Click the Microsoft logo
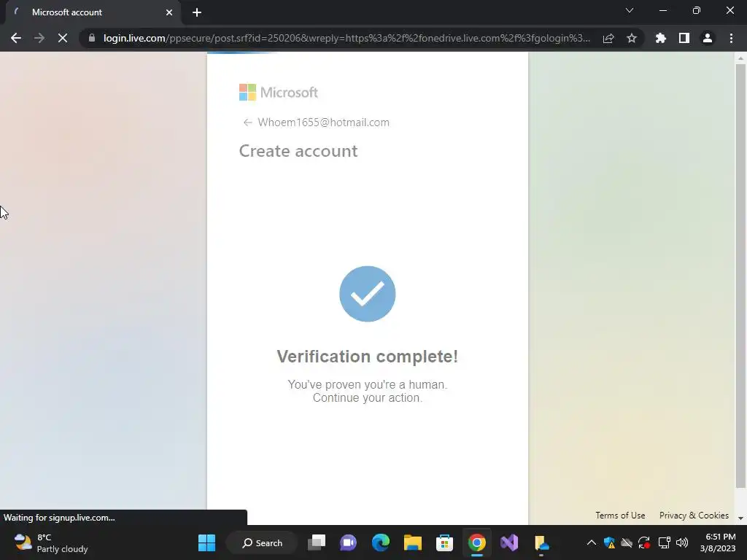This screenshot has width=747, height=560. click(278, 93)
